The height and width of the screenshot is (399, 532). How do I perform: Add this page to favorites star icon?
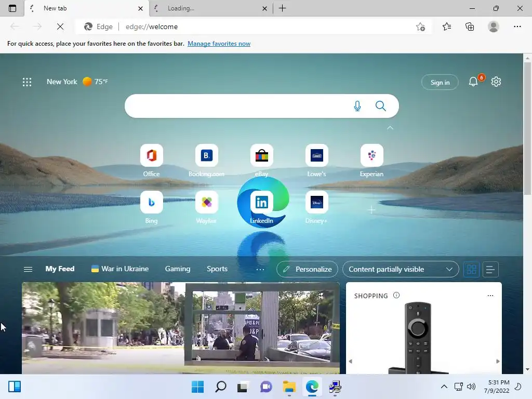420,26
